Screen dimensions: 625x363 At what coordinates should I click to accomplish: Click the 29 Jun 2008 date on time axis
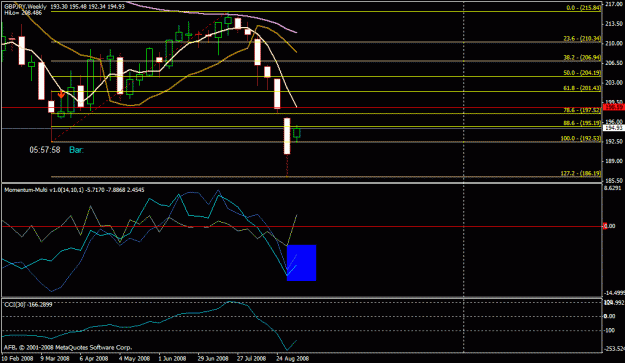(x=213, y=358)
